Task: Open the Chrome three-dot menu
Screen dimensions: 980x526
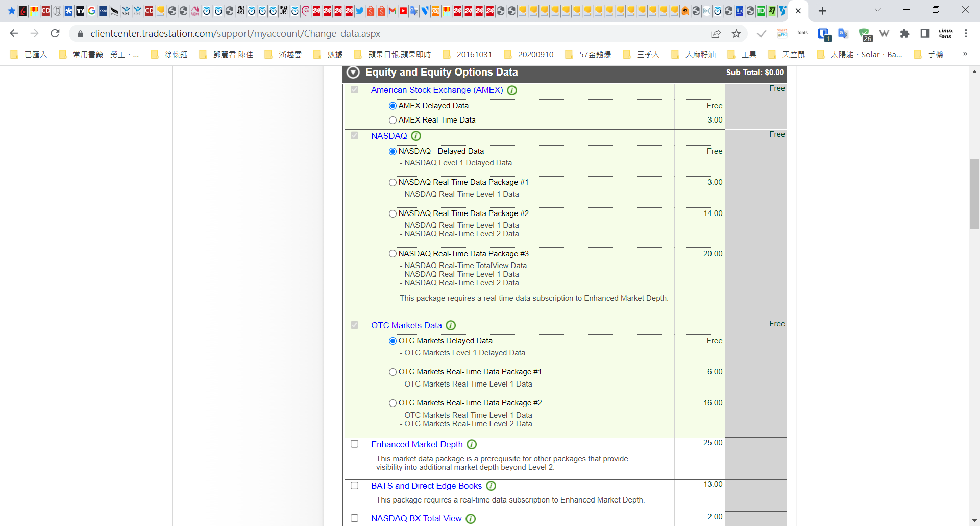Action: click(966, 33)
